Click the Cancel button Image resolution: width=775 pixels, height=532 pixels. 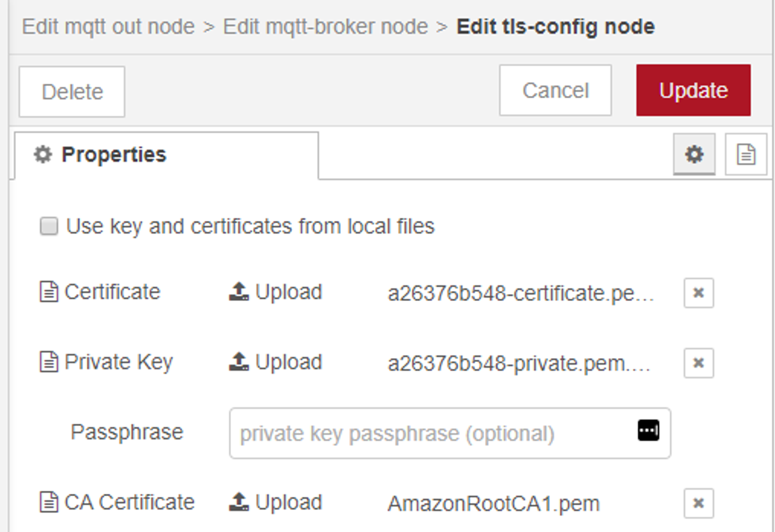pos(555,90)
